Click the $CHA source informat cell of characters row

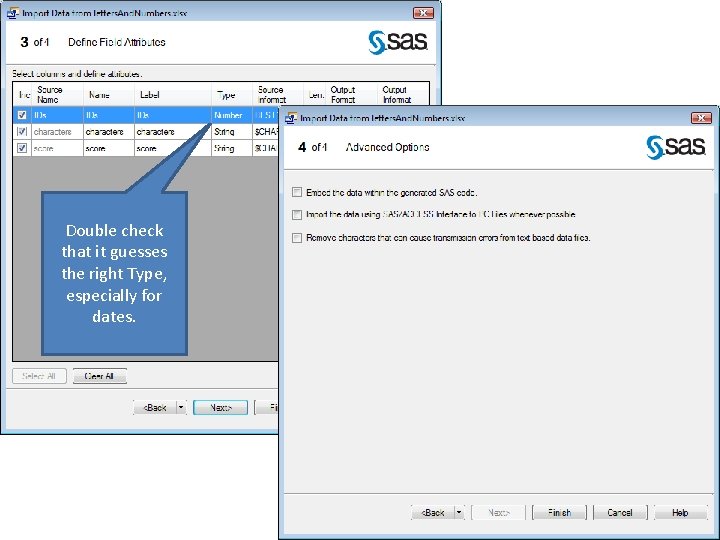(x=266, y=131)
